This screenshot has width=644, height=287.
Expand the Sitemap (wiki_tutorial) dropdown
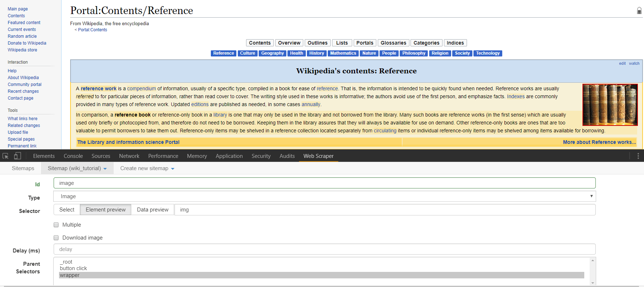[77, 168]
